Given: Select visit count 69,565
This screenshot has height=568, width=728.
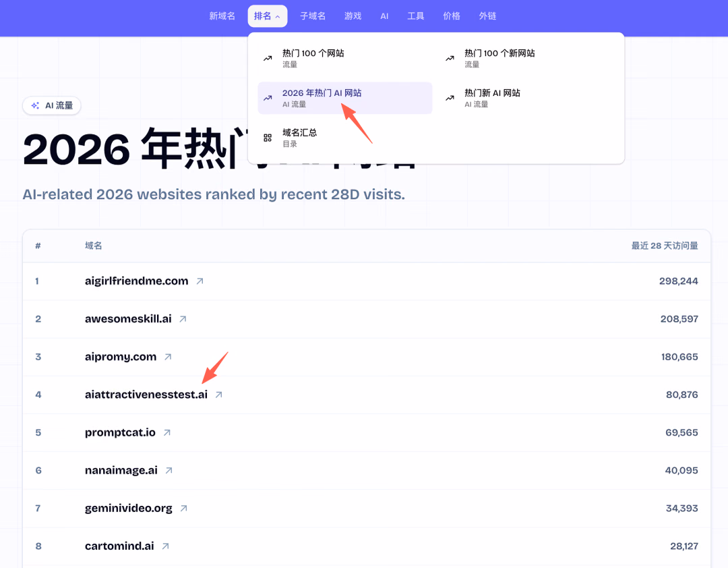Looking at the screenshot, I should point(681,432).
